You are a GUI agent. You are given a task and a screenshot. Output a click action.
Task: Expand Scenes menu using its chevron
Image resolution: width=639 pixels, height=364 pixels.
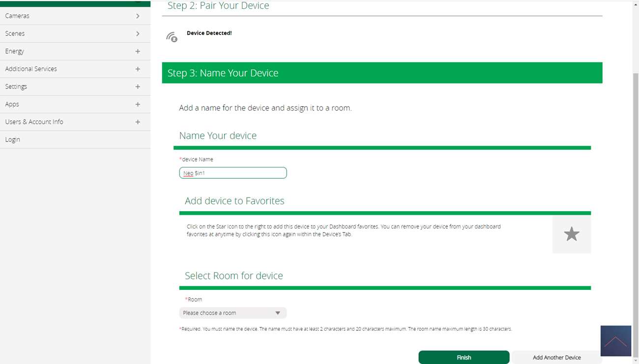138,34
